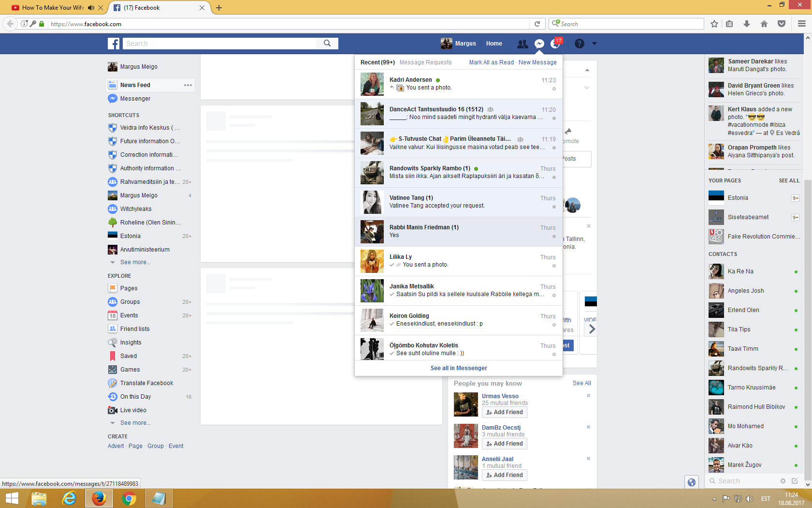The height and width of the screenshot is (508, 812).
Task: Open See all in Messenger link
Action: pyautogui.click(x=459, y=368)
